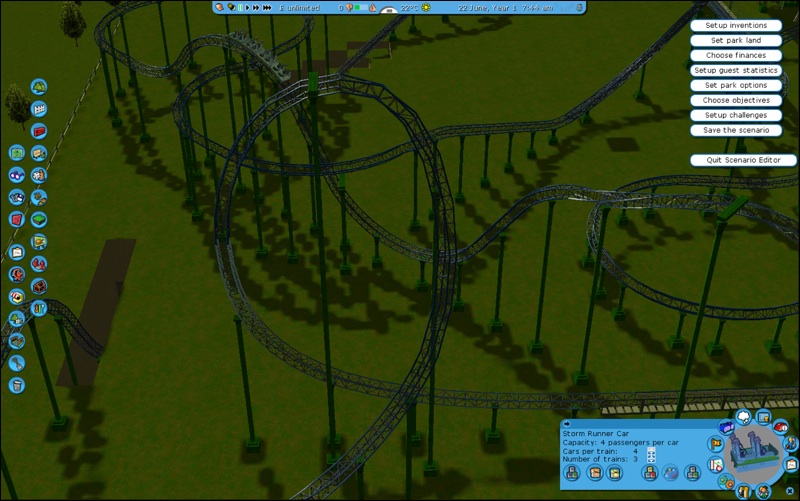
Task: Open the green park map icon
Action: click(x=17, y=153)
